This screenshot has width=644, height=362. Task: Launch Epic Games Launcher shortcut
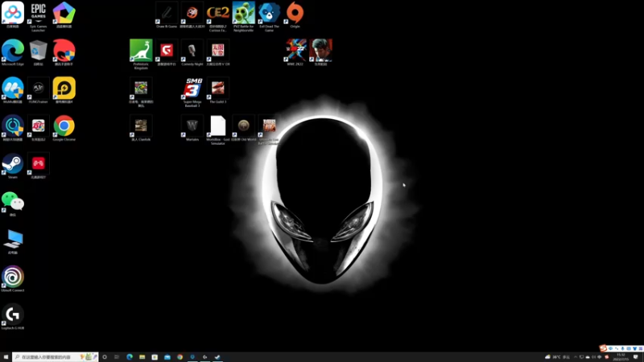coord(38,16)
